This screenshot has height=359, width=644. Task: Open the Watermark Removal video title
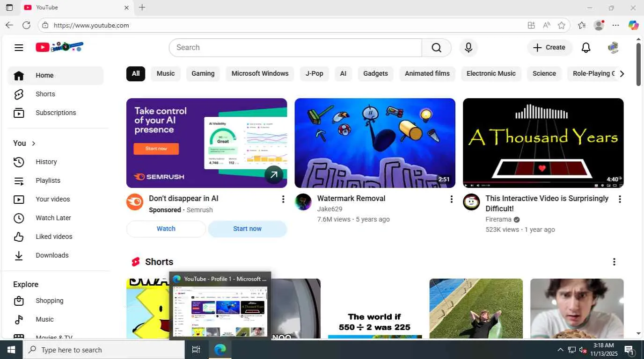point(351,199)
